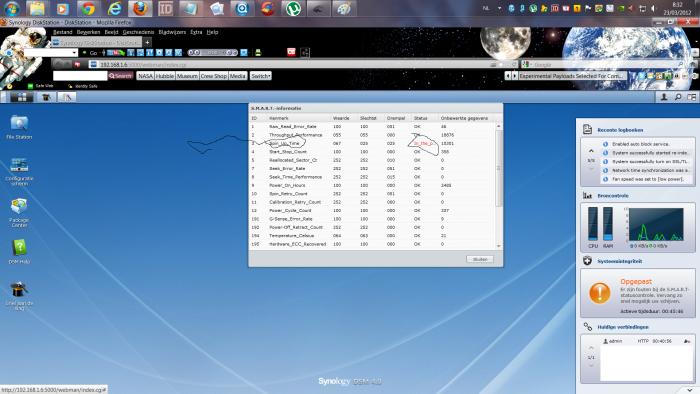The image size is (700, 394).
Task: Open the Geschiedenis menu
Action: click(x=138, y=32)
